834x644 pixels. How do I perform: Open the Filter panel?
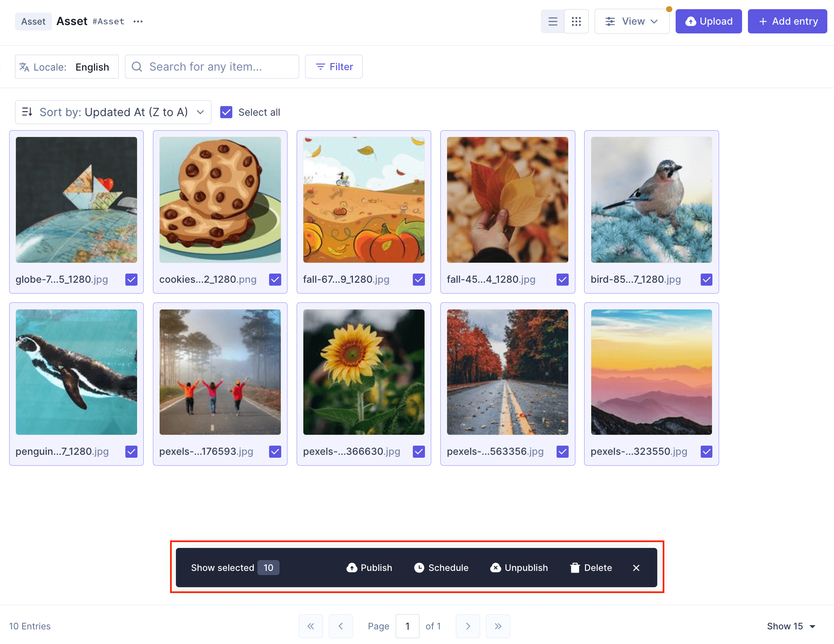coord(333,66)
